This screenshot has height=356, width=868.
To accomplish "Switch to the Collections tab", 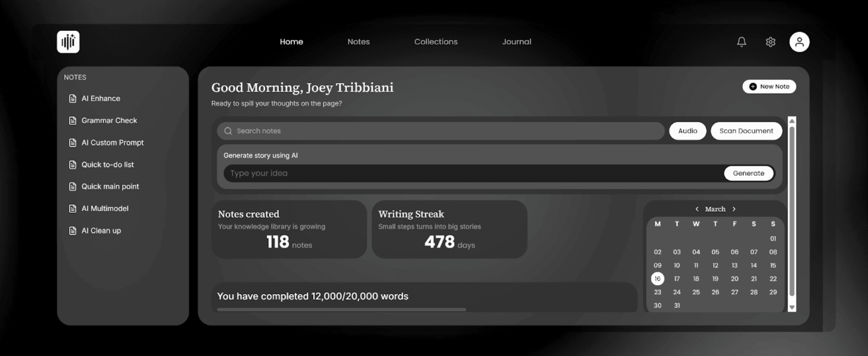I will [x=436, y=42].
